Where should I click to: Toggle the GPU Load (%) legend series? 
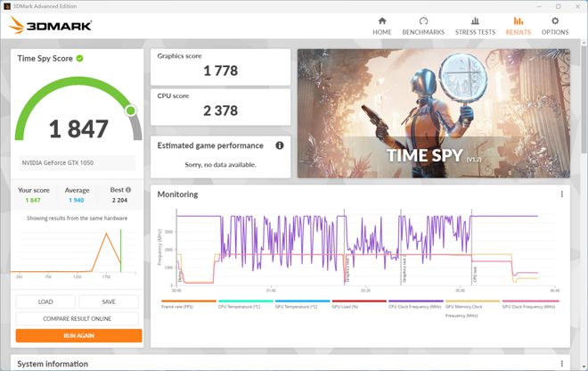pos(359,304)
